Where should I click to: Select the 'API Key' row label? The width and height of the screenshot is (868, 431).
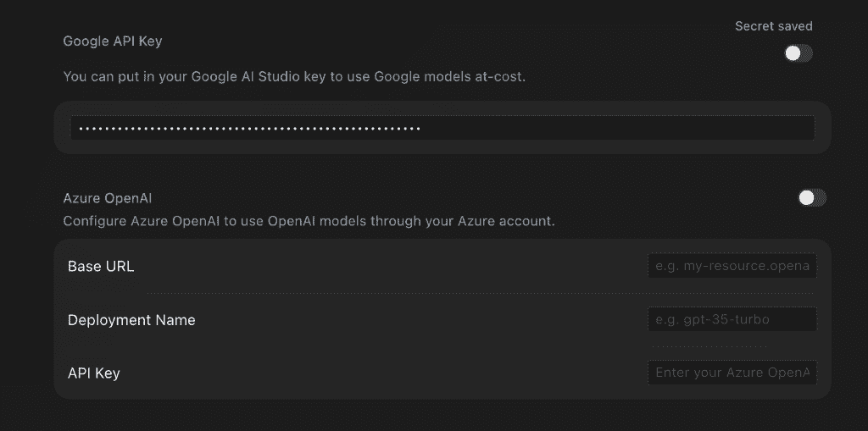click(93, 373)
